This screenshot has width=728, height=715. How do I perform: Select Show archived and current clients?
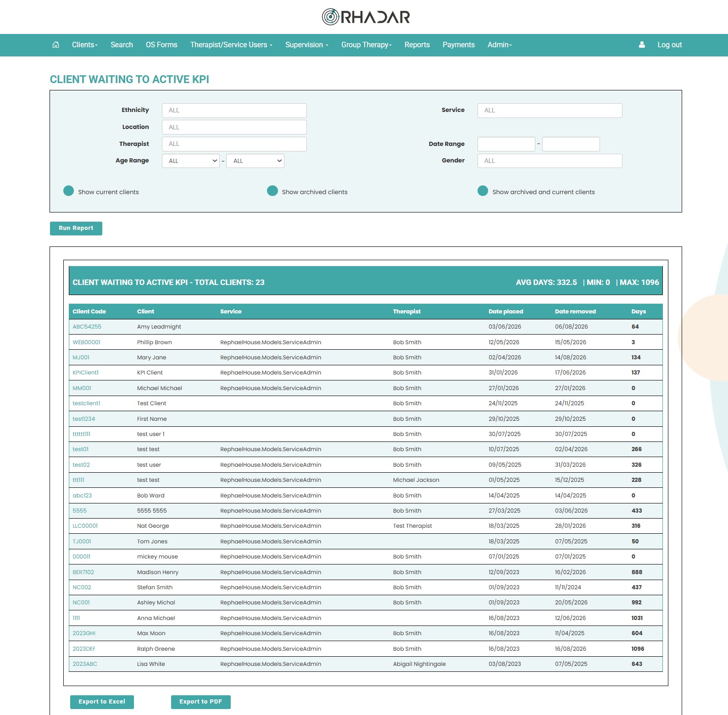point(483,191)
